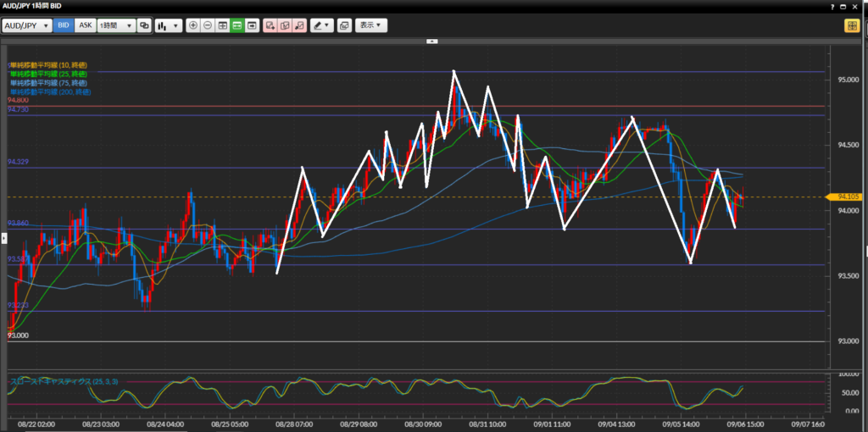Click the copy chart window icon
The height and width of the screenshot is (432, 868).
point(344,25)
